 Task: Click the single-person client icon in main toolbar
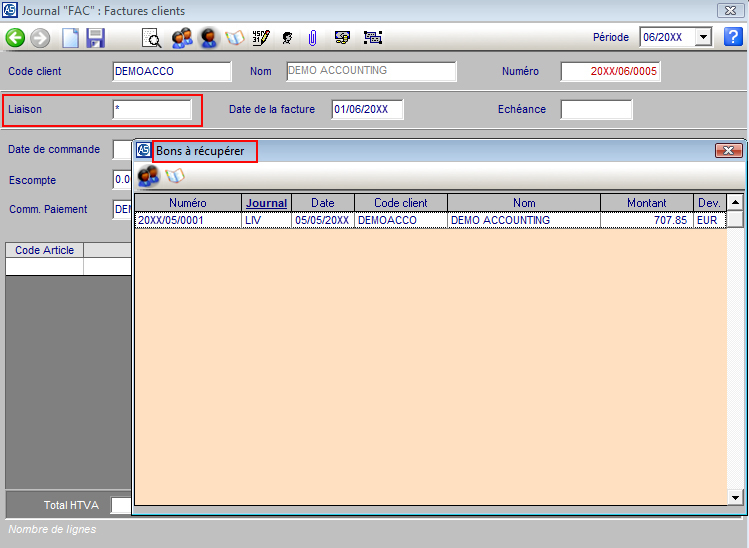click(208, 38)
